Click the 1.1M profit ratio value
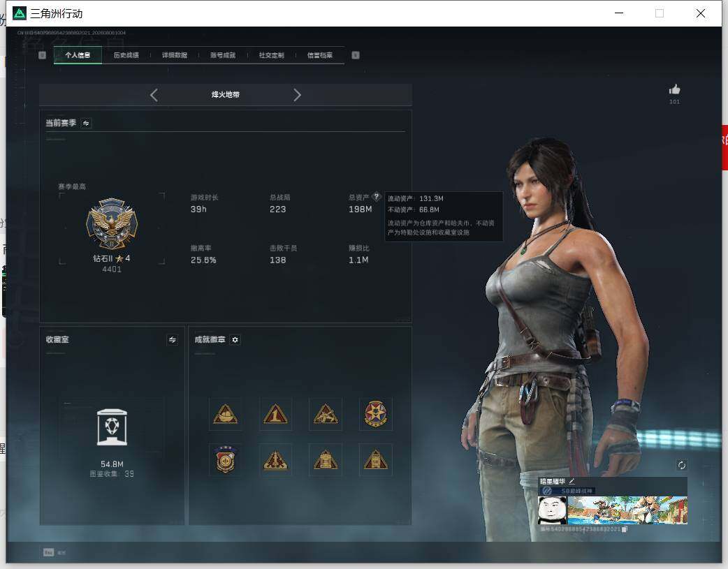 click(358, 260)
